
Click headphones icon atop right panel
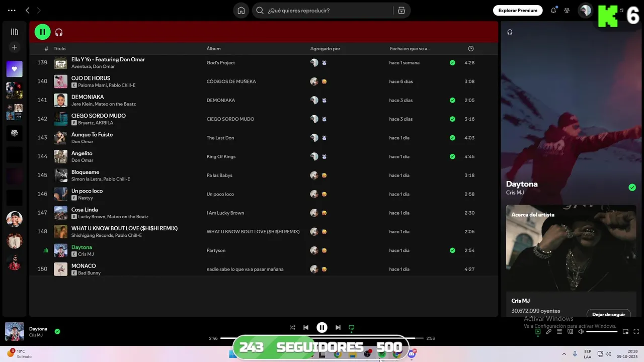coord(510,32)
